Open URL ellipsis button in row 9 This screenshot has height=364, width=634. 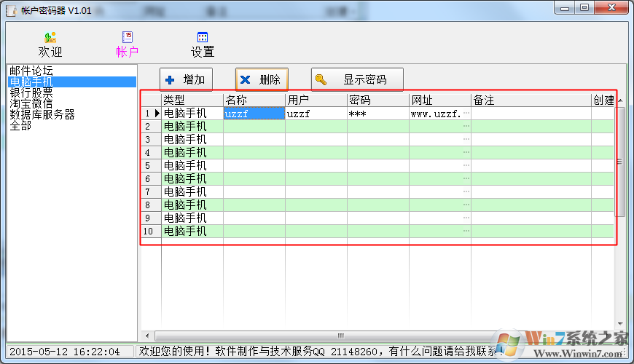click(x=466, y=218)
